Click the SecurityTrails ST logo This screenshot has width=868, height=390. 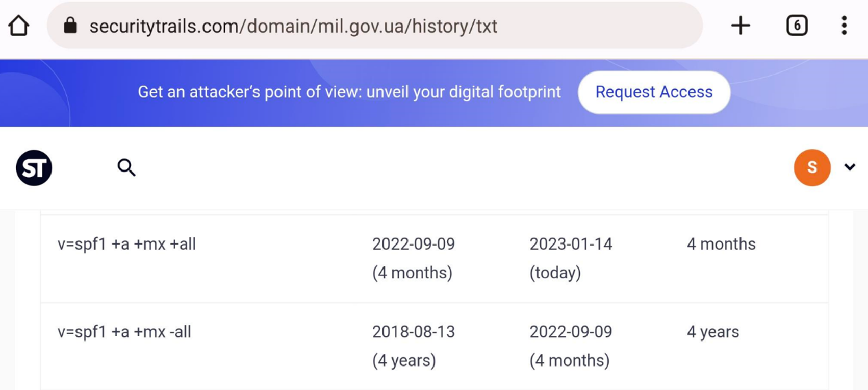coord(34,167)
